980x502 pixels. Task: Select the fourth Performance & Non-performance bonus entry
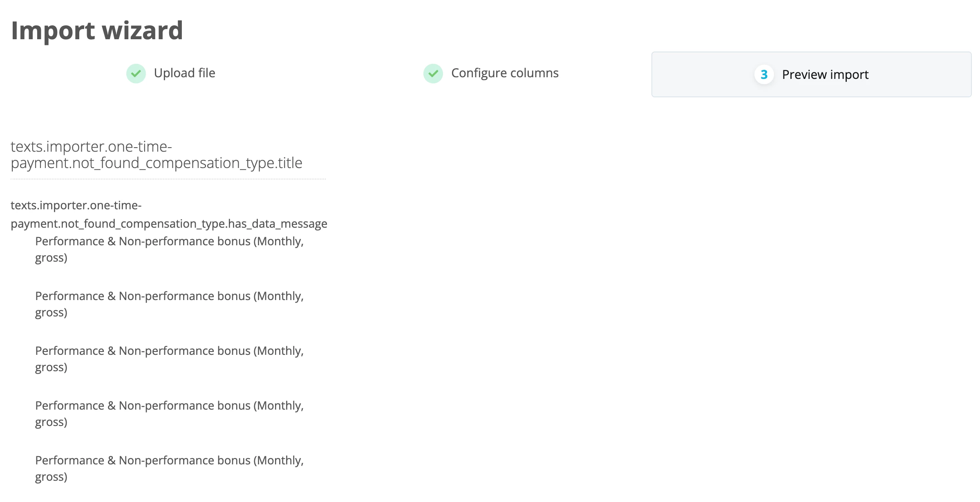(169, 414)
